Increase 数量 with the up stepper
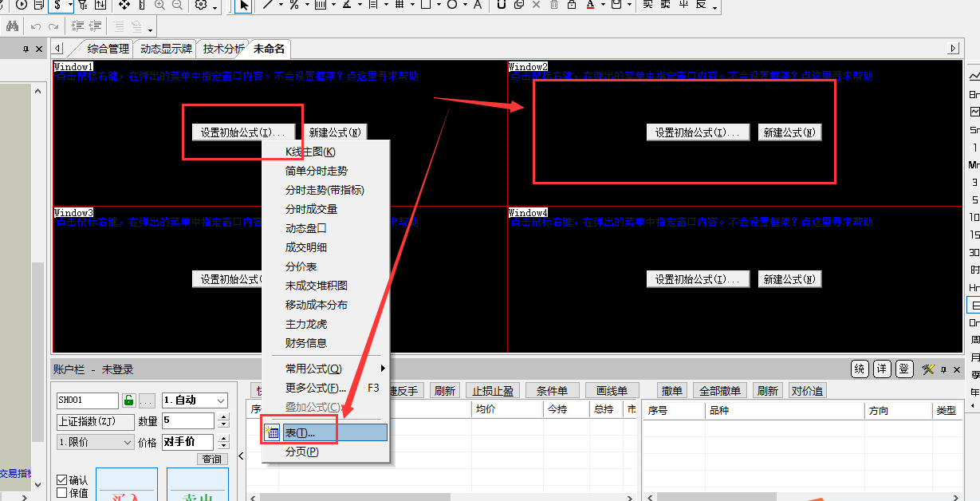This screenshot has width=980, height=501. [x=223, y=416]
